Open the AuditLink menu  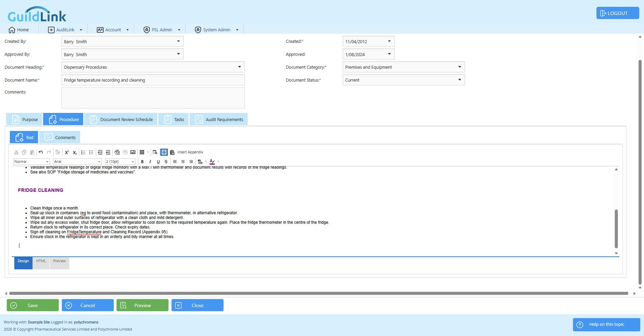tap(65, 30)
